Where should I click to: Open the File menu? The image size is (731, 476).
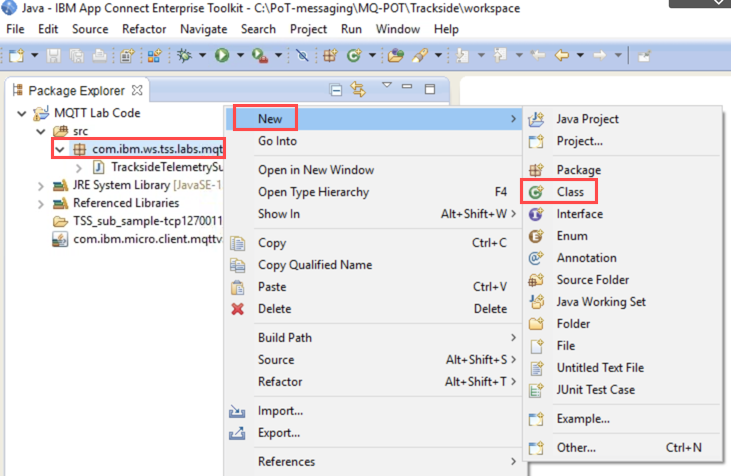(15, 29)
